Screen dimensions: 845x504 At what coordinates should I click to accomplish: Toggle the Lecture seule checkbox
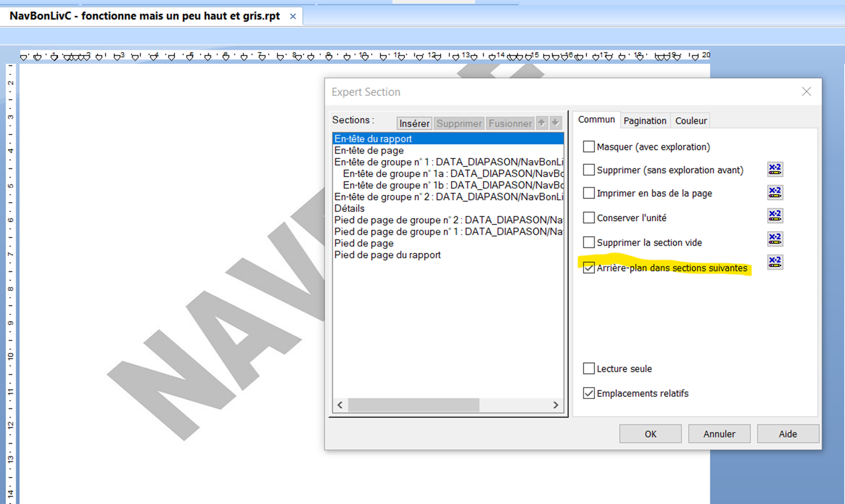click(x=589, y=369)
